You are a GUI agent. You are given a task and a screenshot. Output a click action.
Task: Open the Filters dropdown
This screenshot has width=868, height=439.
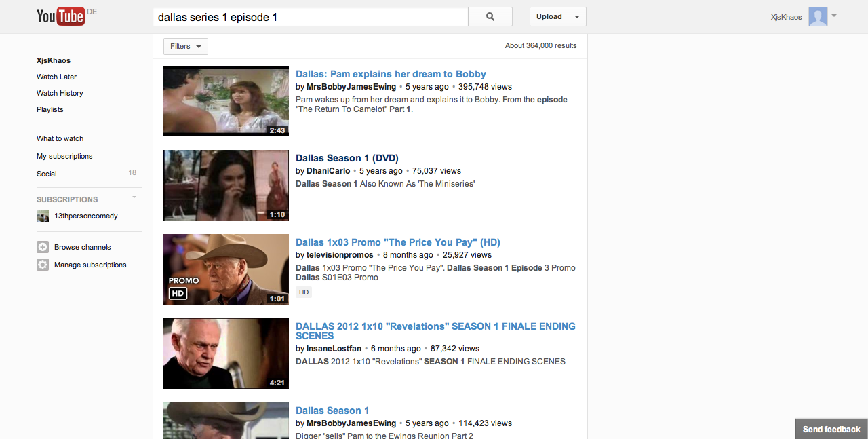pyautogui.click(x=186, y=46)
